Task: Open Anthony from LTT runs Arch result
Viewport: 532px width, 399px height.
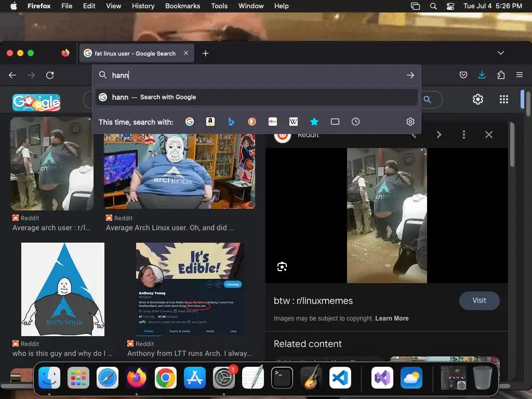Action: (x=190, y=353)
